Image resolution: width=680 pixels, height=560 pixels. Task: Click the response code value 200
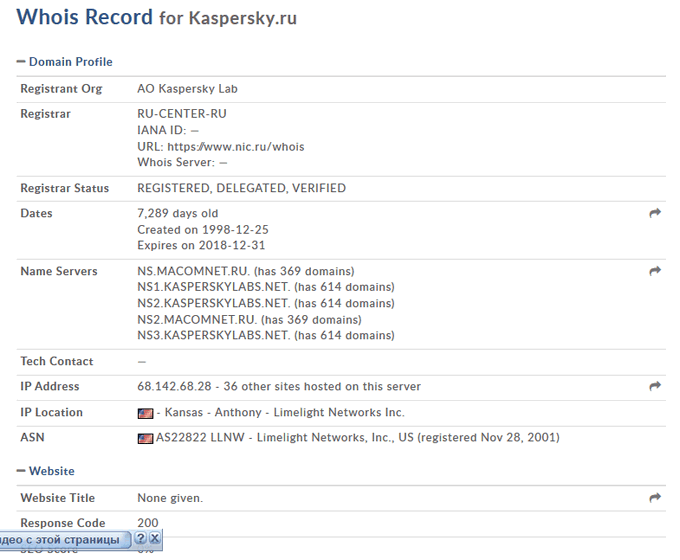tap(148, 523)
